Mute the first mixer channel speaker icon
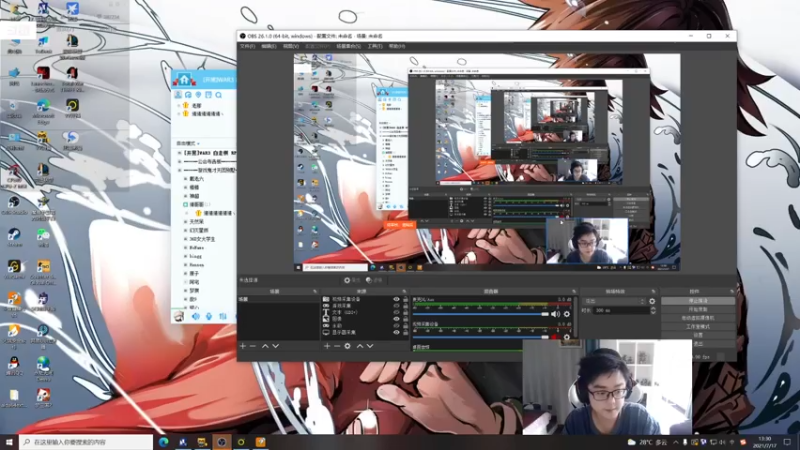This screenshot has height=450, width=800. click(556, 314)
